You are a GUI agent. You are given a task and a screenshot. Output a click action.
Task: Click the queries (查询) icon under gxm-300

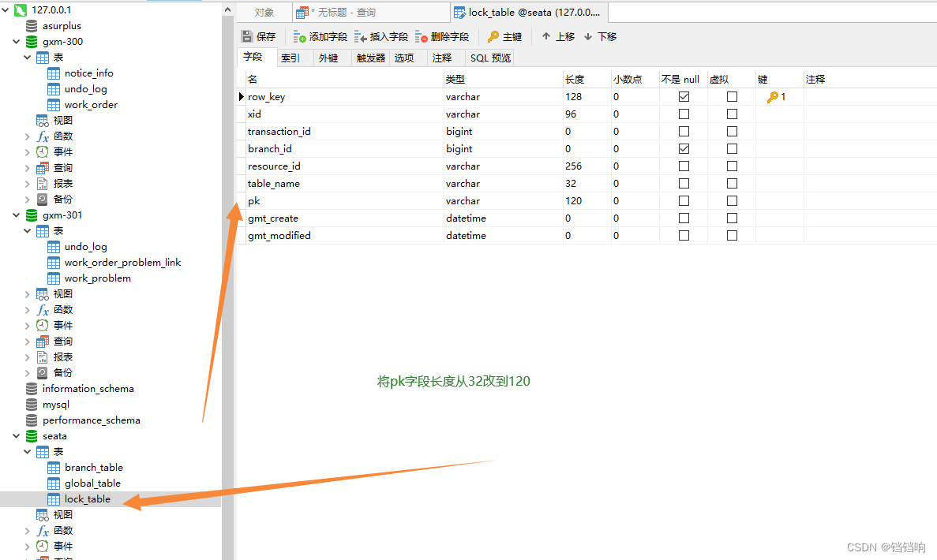tap(43, 168)
